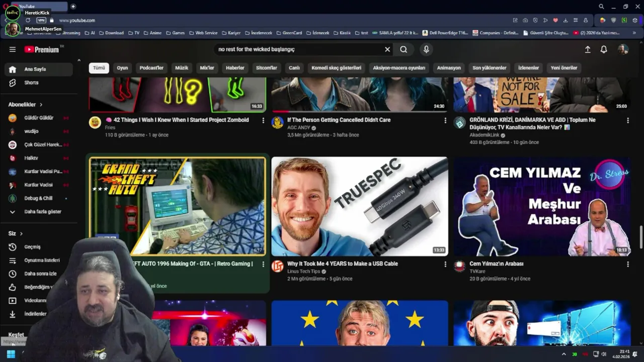Open the Web Service bookmarks folder
Screen dimensions: 644x362
pos(203,33)
